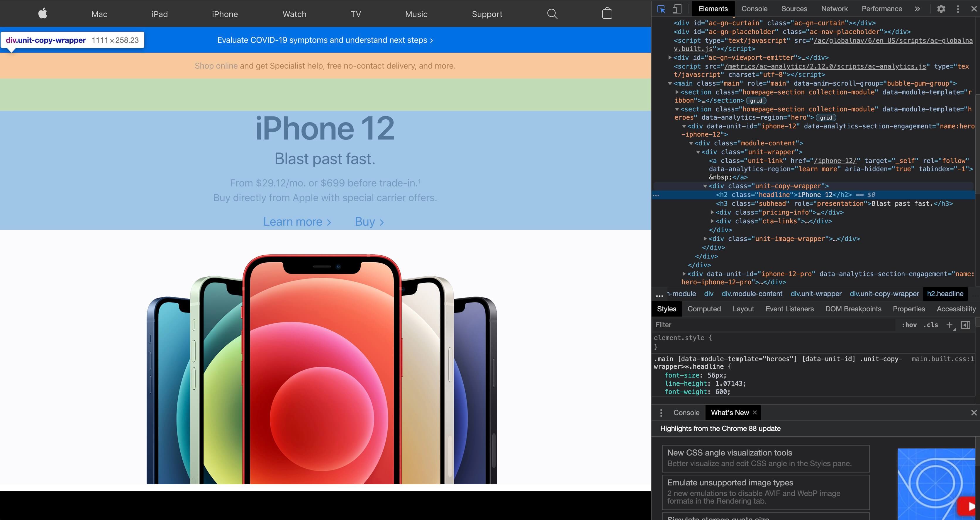The width and height of the screenshot is (980, 520).
Task: Click the styles Filter input field
Action: [774, 325]
